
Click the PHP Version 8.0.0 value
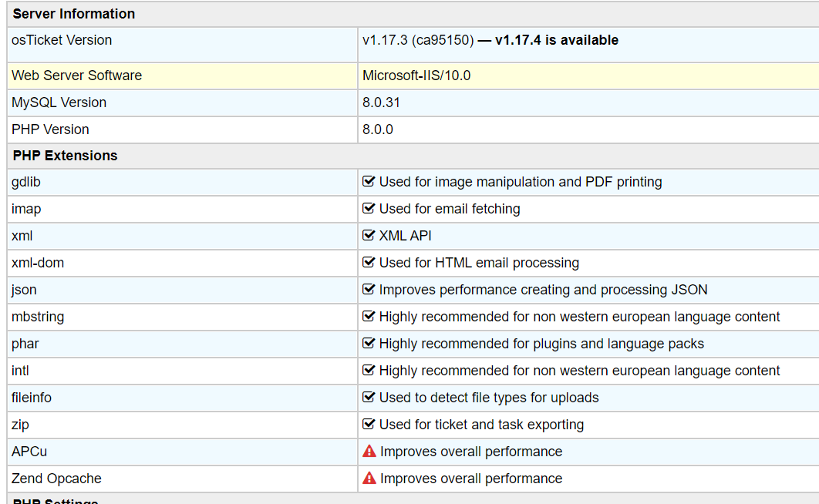378,129
